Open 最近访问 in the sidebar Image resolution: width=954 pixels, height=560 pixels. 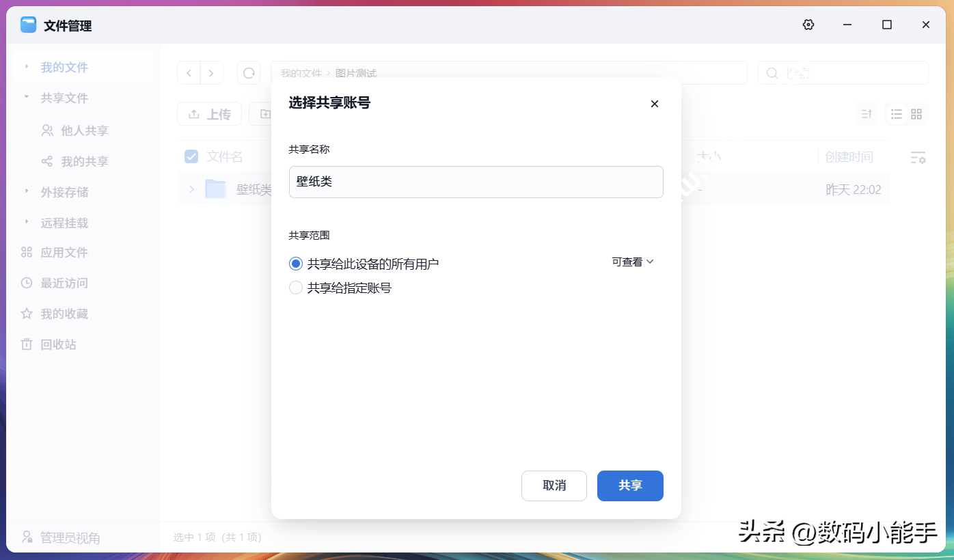pos(64,283)
